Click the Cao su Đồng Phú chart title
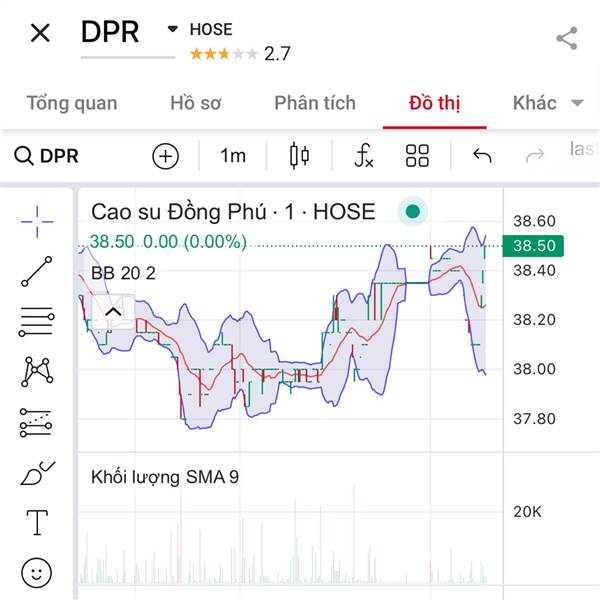This screenshot has width=600, height=600. tap(233, 212)
